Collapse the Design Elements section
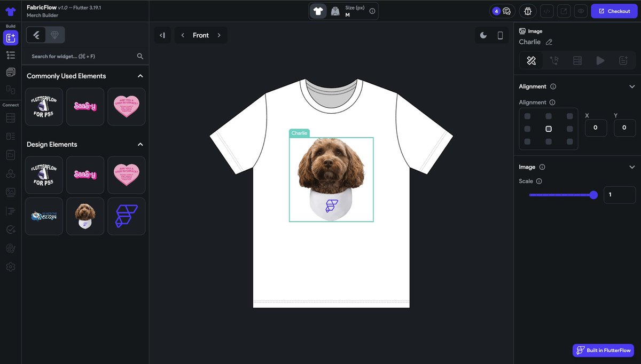The image size is (641, 364). click(x=140, y=145)
